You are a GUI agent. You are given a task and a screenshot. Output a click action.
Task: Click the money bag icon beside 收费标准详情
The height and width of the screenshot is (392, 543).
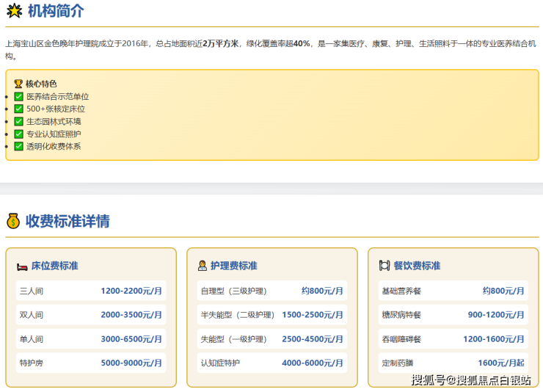coord(13,221)
